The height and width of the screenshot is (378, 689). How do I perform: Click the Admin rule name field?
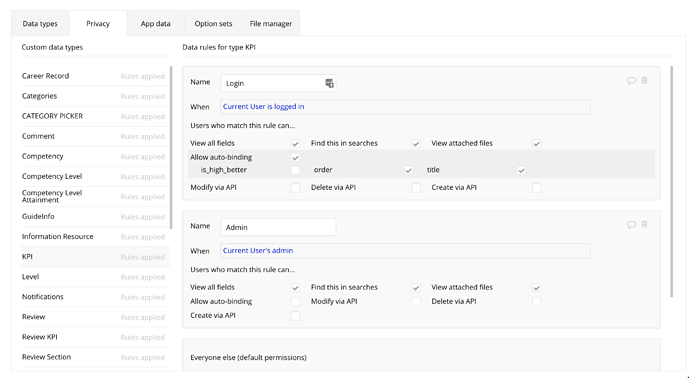tap(278, 227)
